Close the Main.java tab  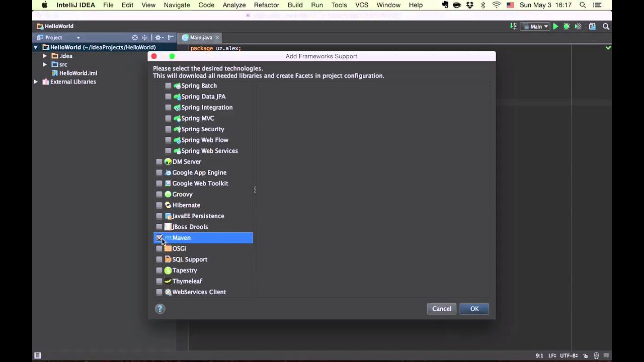[x=217, y=38]
